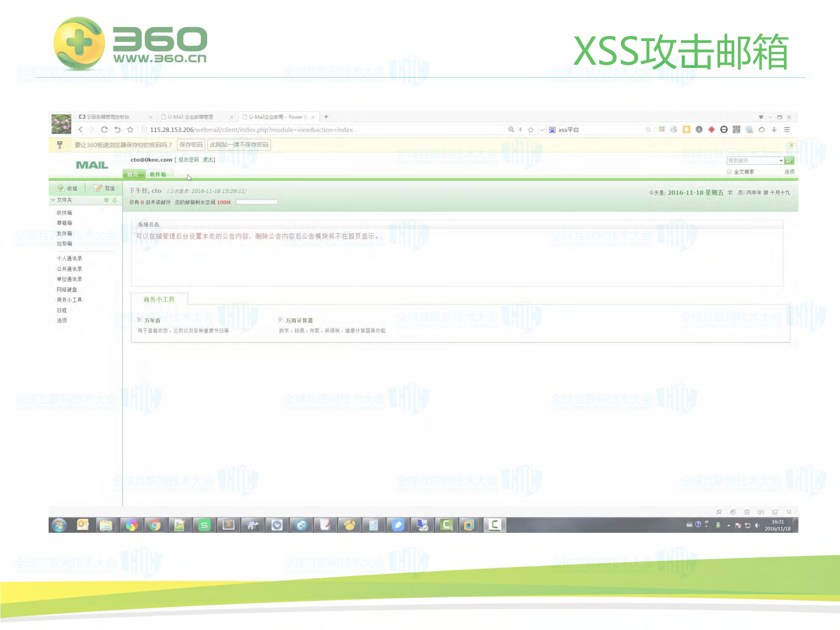Collapse the 文件夹 section chevron
Viewport: 840px width, 630px height.
[53, 200]
